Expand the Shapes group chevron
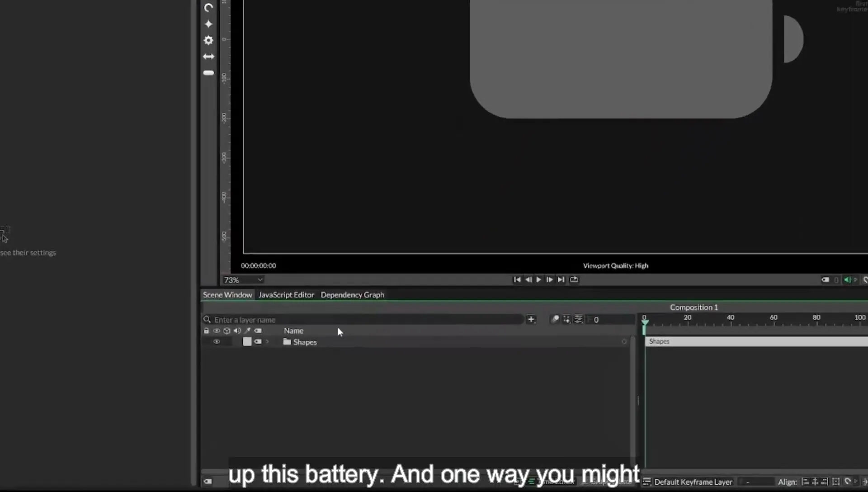The image size is (868, 492). point(267,342)
